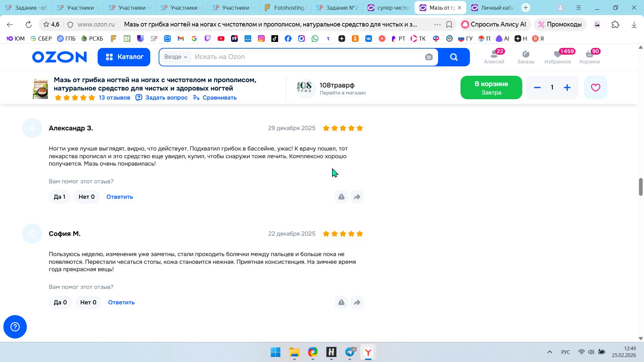
Task: Open the Заказы orders icon
Action: tap(526, 56)
